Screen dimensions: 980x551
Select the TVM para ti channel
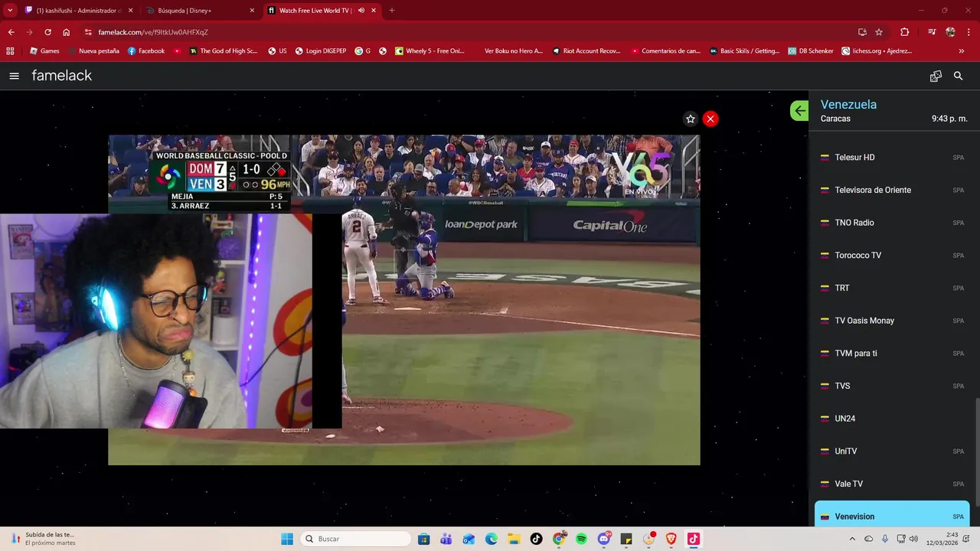click(892, 353)
